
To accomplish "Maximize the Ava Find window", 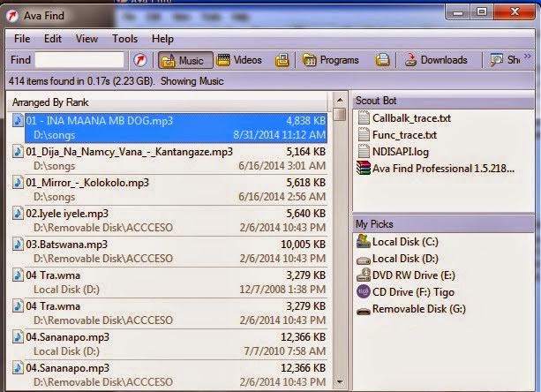I will [482, 12].
